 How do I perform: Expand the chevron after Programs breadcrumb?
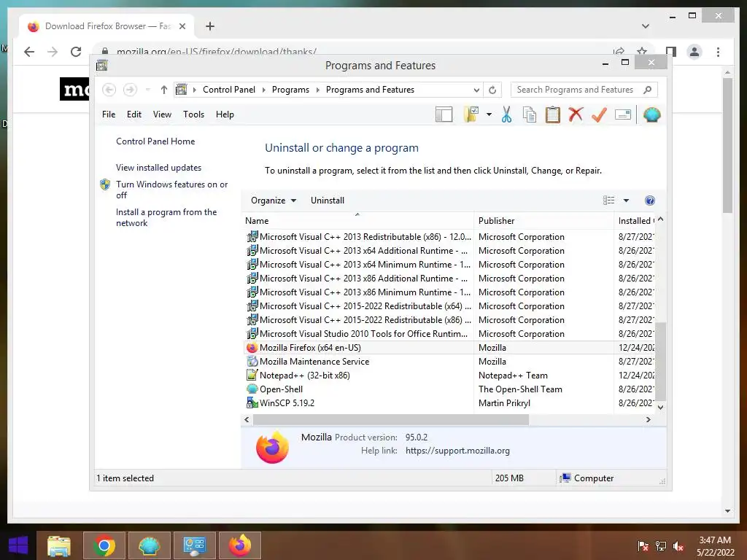point(317,90)
